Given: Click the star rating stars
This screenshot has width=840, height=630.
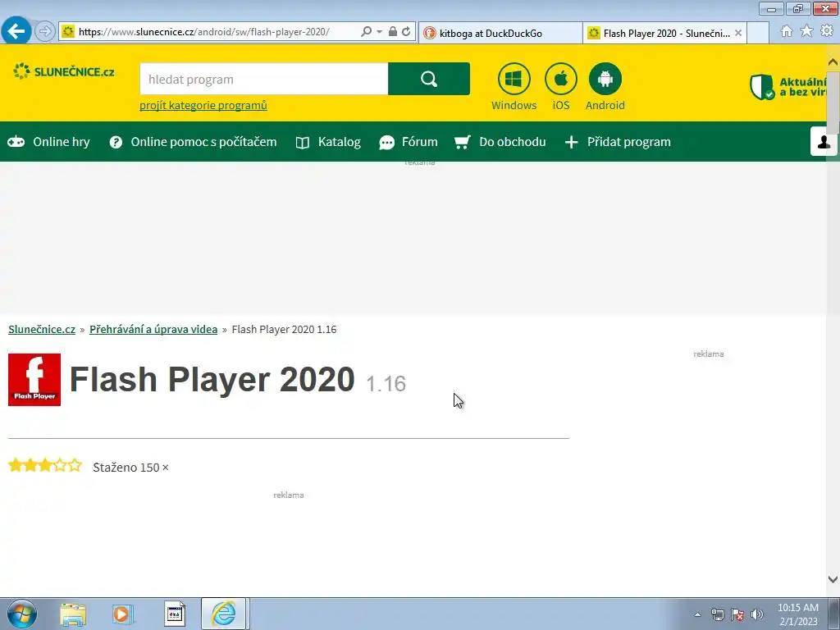Looking at the screenshot, I should click(x=45, y=465).
